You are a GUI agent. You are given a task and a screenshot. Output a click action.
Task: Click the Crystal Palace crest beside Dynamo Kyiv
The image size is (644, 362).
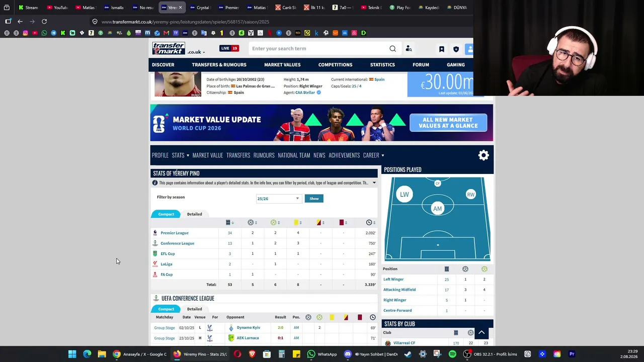pos(210,328)
